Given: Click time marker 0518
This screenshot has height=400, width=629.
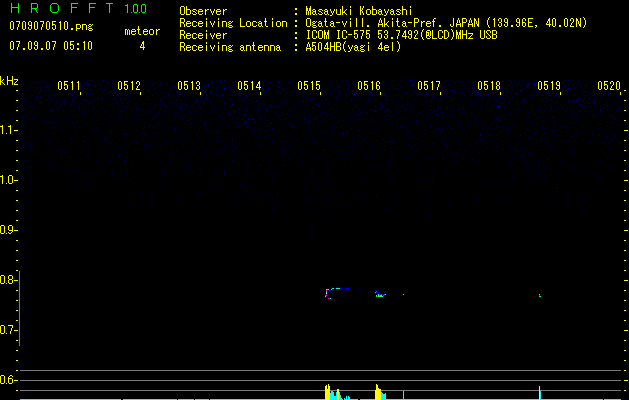Looking at the screenshot, I should (x=489, y=86).
